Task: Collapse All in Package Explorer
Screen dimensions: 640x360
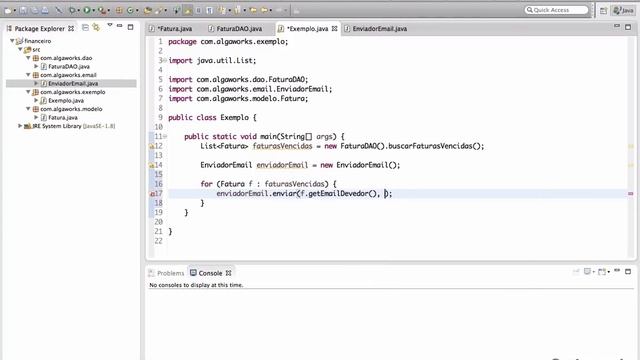Action: 85,28
